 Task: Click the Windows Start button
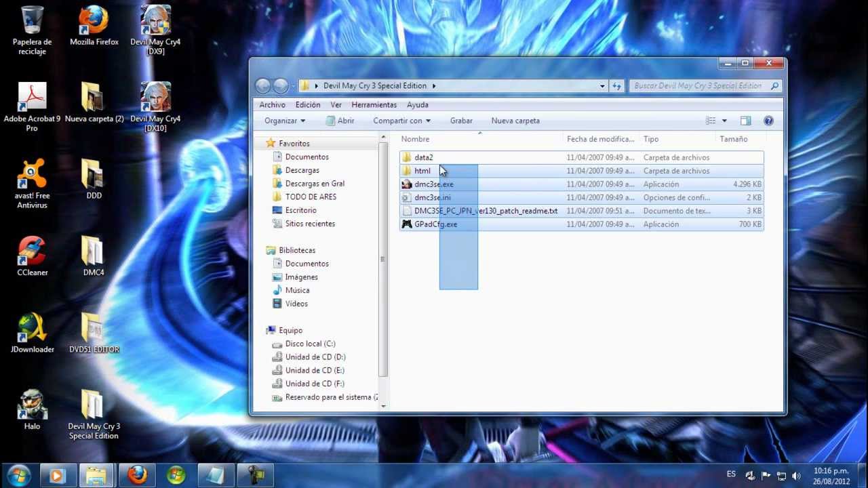18,475
